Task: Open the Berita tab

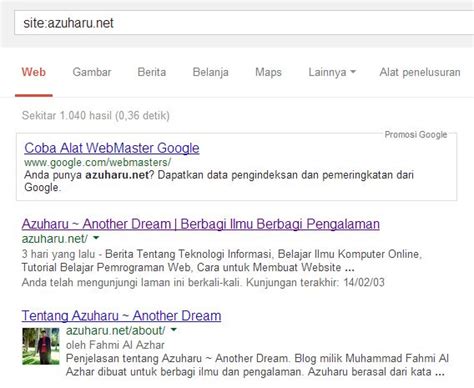Action: pyautogui.click(x=152, y=72)
